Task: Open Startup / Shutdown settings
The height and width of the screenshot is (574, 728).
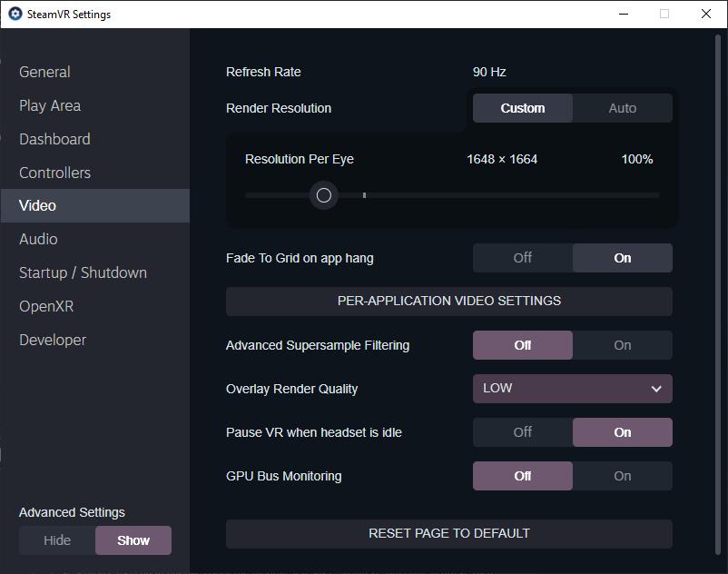Action: (83, 272)
